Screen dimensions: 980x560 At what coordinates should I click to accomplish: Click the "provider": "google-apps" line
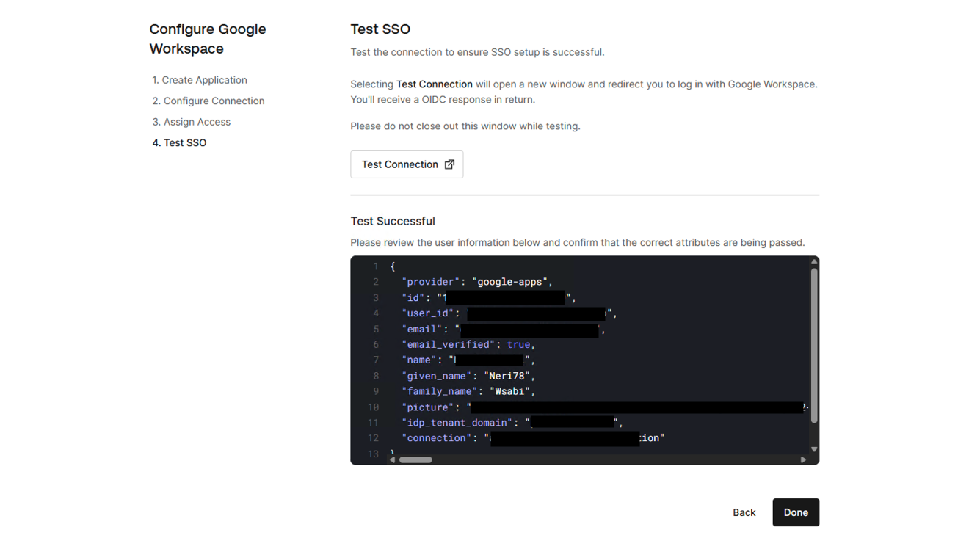coord(477,282)
